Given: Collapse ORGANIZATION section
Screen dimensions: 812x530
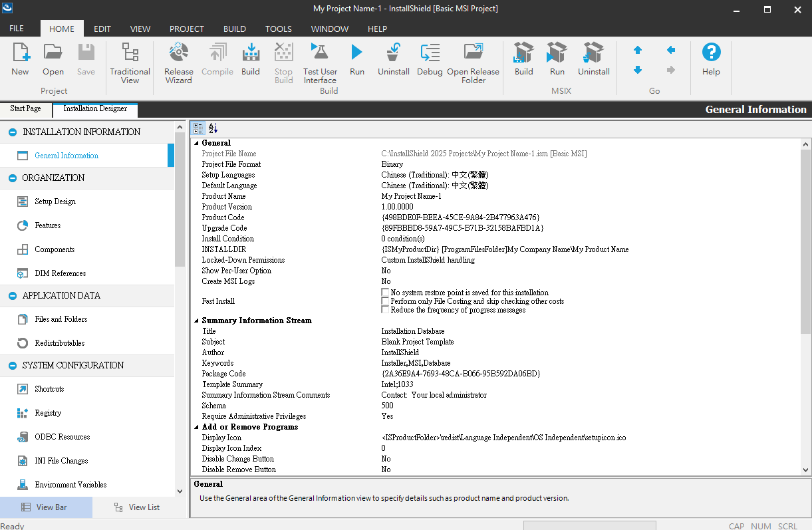Looking at the screenshot, I should pyautogui.click(x=13, y=178).
